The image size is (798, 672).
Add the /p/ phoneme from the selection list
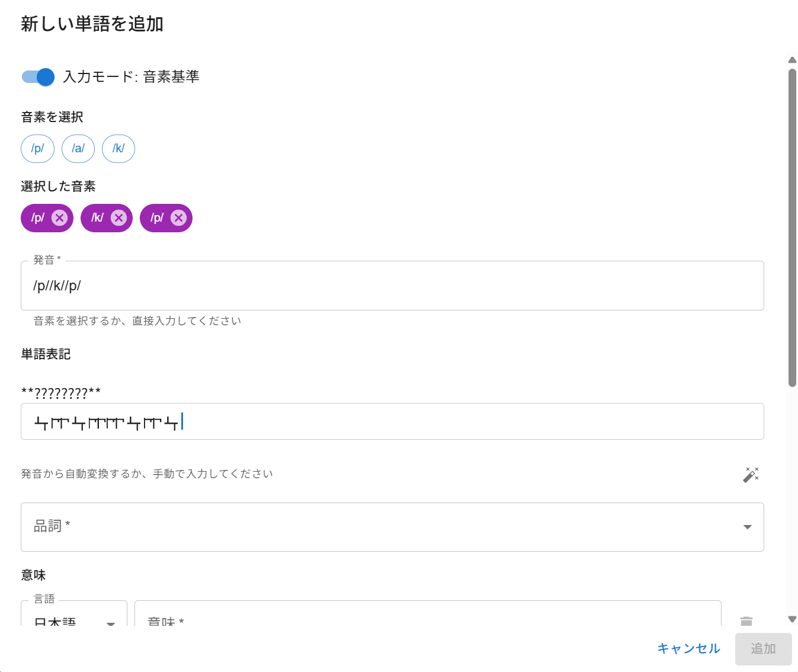37,149
